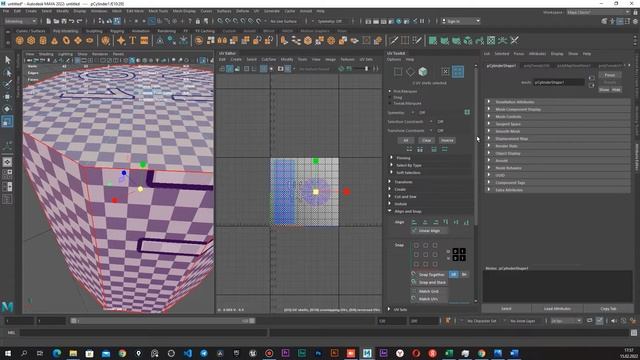
Task: Activate the Scale tool in toolbox
Action: 7,121
